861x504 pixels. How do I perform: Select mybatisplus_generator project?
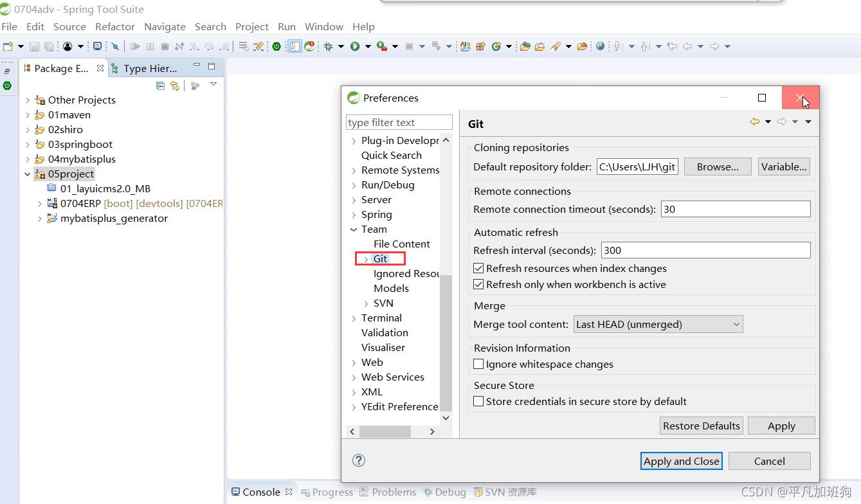click(114, 219)
